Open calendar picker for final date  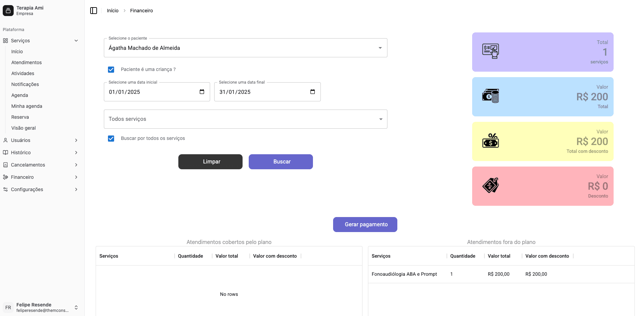pyautogui.click(x=312, y=92)
